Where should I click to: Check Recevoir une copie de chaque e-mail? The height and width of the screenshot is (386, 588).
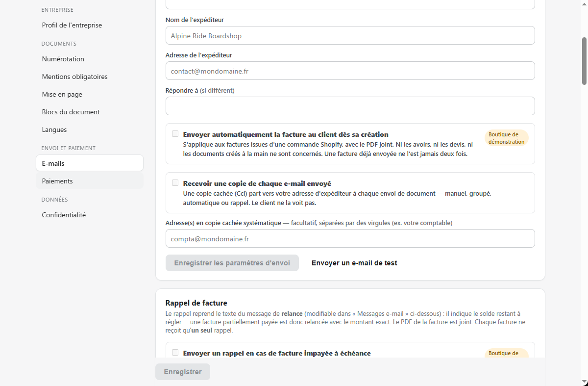pos(175,183)
